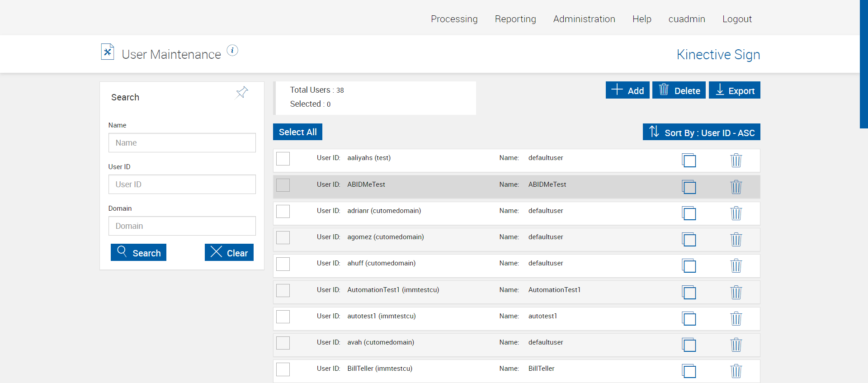Delete adrianr (cutomedomain) with trash icon
868x383 pixels.
click(736, 213)
